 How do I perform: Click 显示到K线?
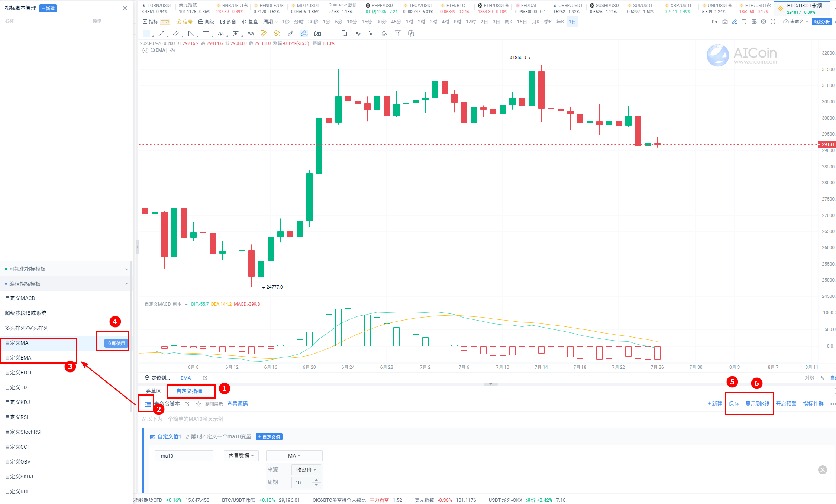point(757,404)
